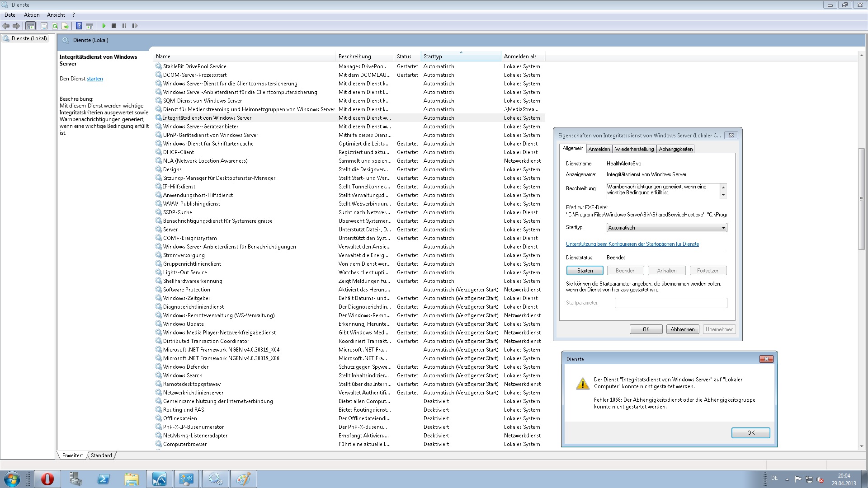Open Server Manager from the taskbar
This screenshot has height=488, width=868.
pyautogui.click(x=75, y=479)
